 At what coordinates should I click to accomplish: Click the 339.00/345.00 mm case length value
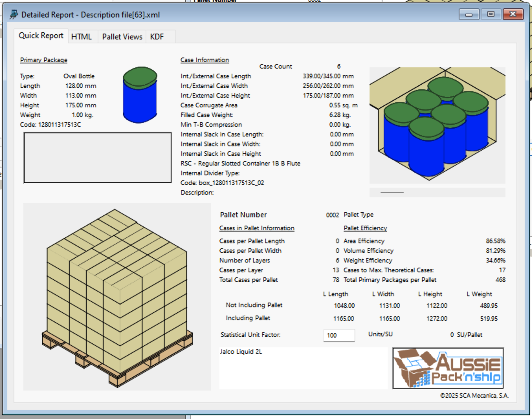pyautogui.click(x=328, y=76)
